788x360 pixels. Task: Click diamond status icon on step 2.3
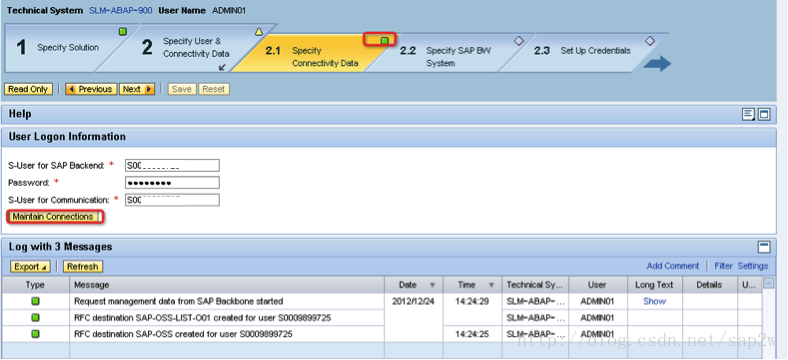(x=650, y=41)
